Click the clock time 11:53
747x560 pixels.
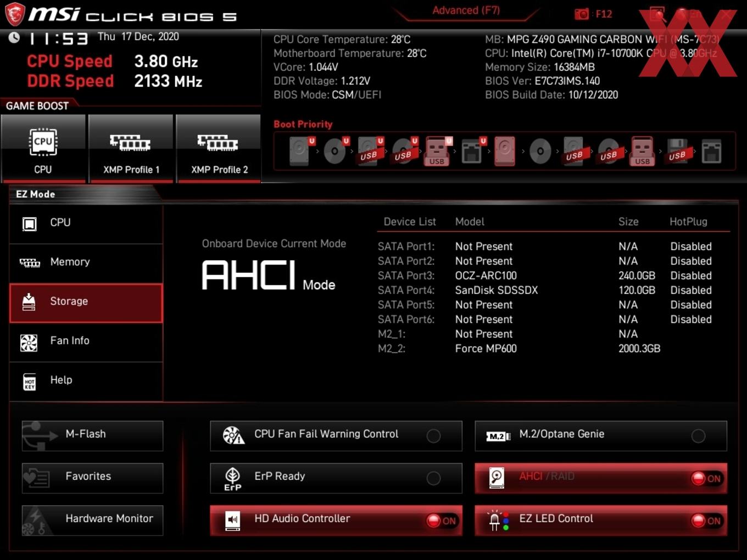tap(59, 38)
